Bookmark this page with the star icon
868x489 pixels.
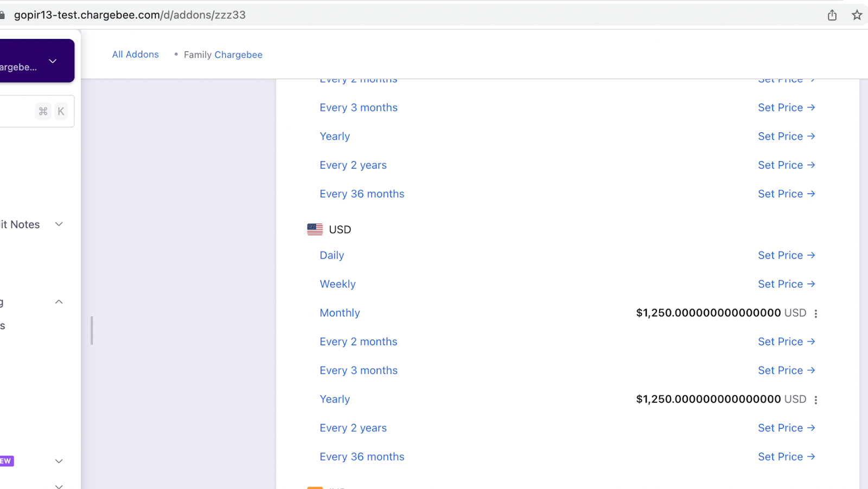[x=857, y=15]
